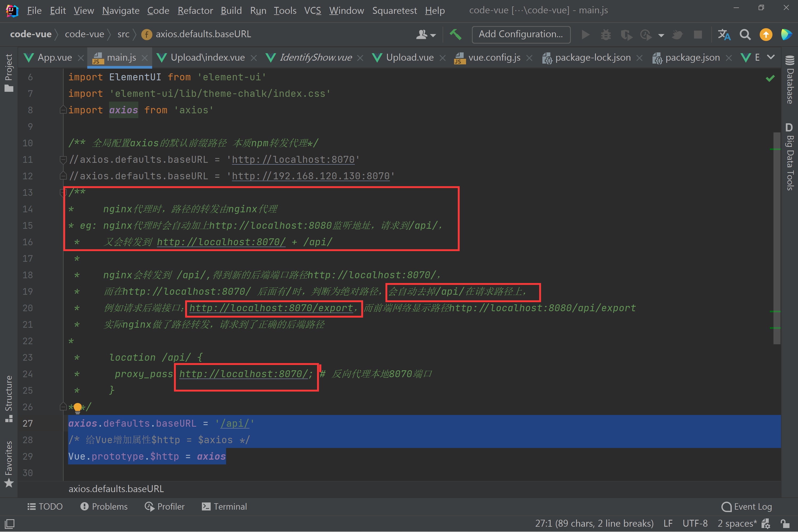798x532 pixels.
Task: Close the main.js editor tab
Action: coord(145,58)
